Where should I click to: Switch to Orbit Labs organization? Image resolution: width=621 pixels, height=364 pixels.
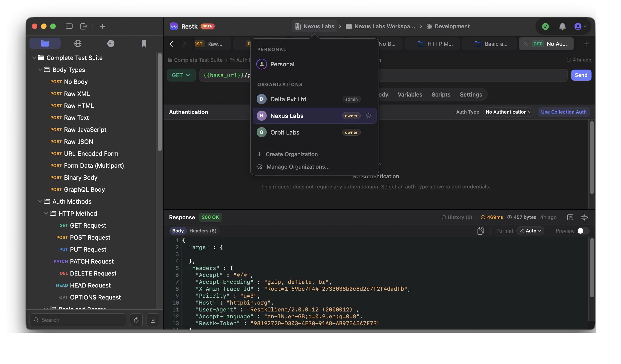coord(314,132)
